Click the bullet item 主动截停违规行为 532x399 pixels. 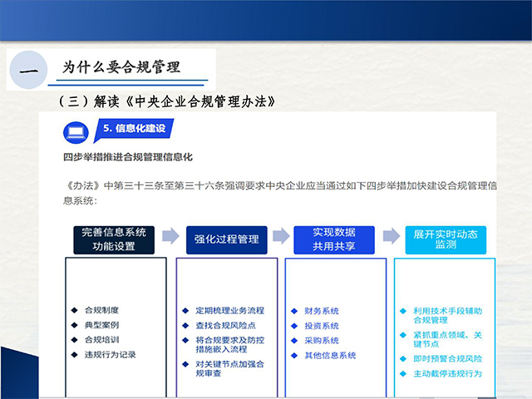[x=447, y=373]
